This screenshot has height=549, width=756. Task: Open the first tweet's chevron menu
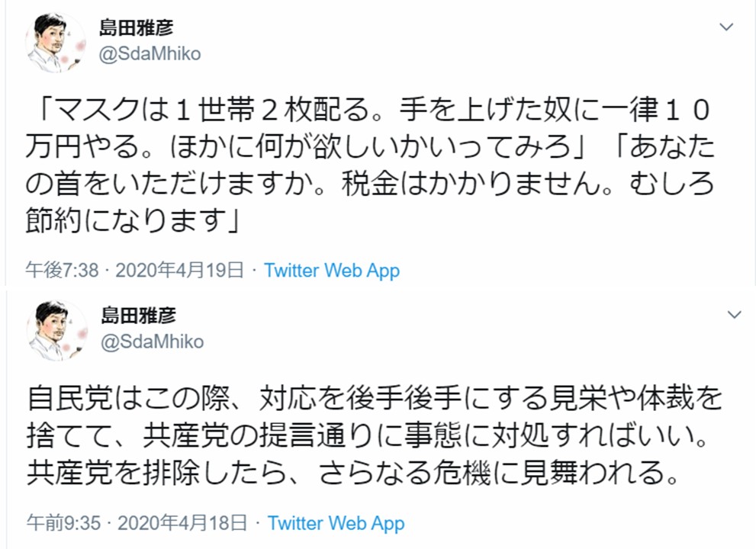[726, 27]
